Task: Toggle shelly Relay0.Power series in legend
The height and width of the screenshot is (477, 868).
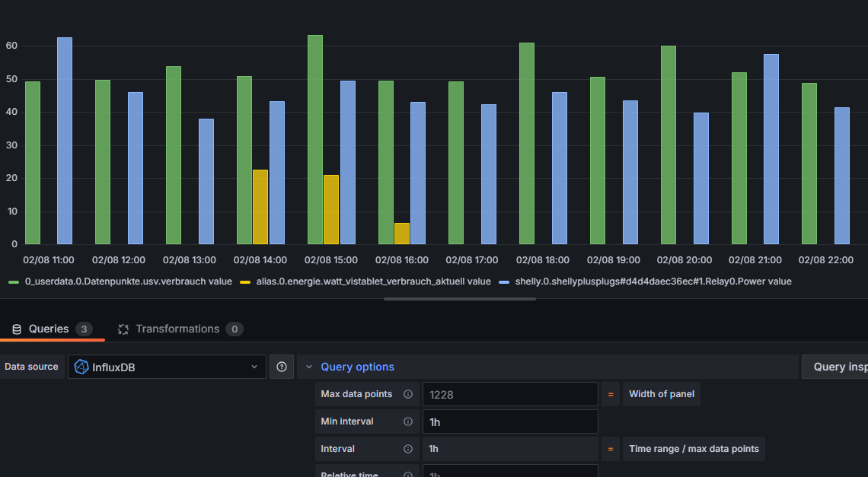Action: (x=653, y=281)
